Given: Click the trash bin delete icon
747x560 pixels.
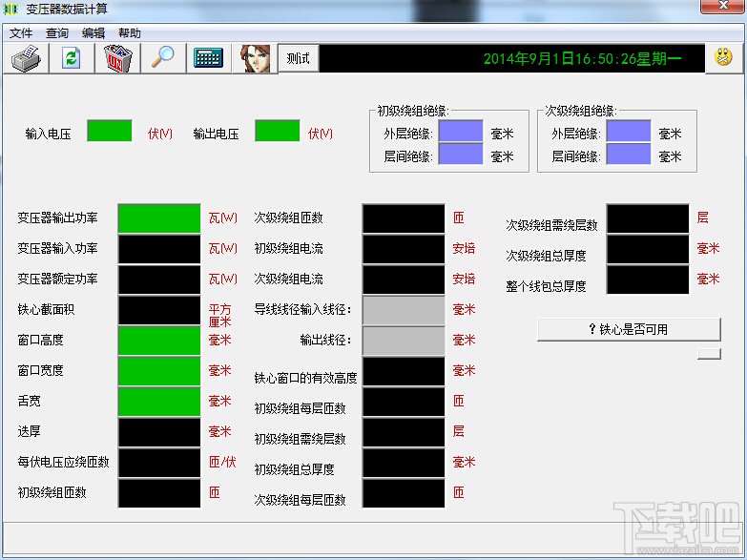Looking at the screenshot, I should point(117,58).
